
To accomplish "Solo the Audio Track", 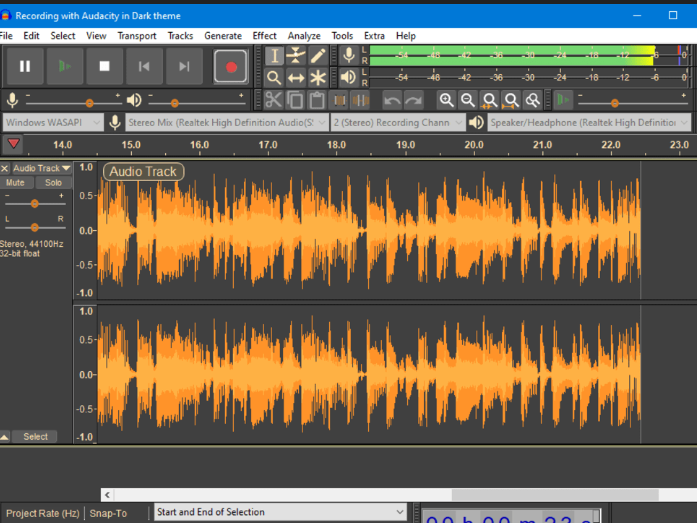I will [x=53, y=183].
